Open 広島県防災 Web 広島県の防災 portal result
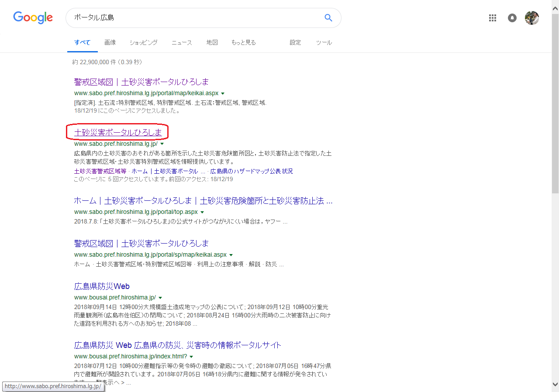This screenshot has height=392, width=559. (x=178, y=345)
